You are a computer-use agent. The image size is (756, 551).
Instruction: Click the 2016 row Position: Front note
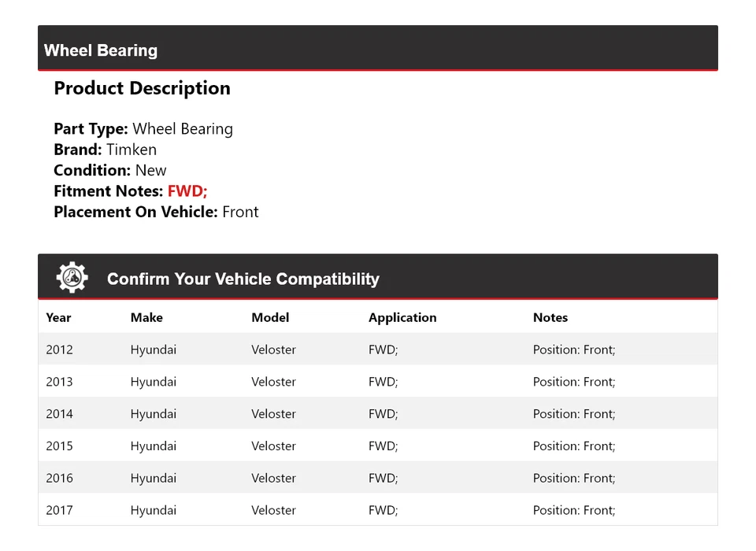coord(574,478)
